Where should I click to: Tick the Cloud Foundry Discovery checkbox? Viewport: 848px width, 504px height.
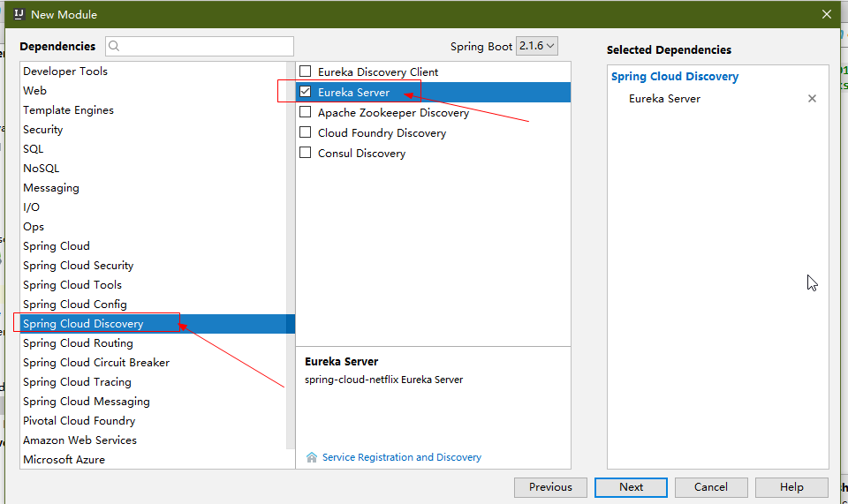tap(305, 132)
